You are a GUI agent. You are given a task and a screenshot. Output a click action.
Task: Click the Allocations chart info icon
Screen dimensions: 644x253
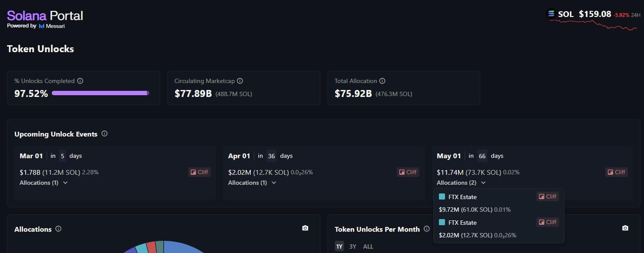pyautogui.click(x=58, y=229)
